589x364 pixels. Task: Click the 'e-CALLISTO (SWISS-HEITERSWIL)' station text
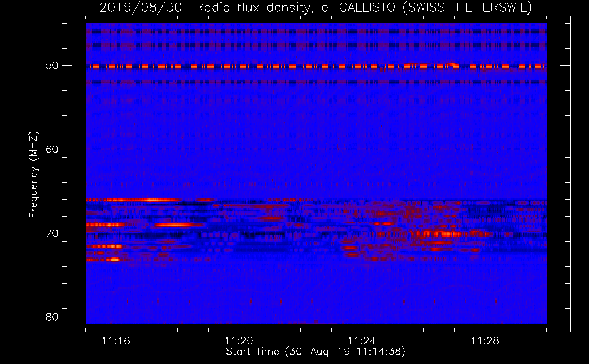427,7
